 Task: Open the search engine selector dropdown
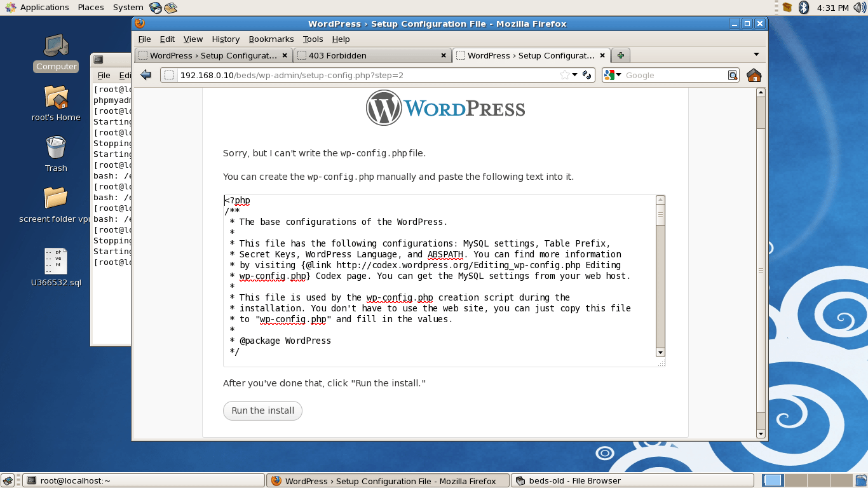coord(618,75)
